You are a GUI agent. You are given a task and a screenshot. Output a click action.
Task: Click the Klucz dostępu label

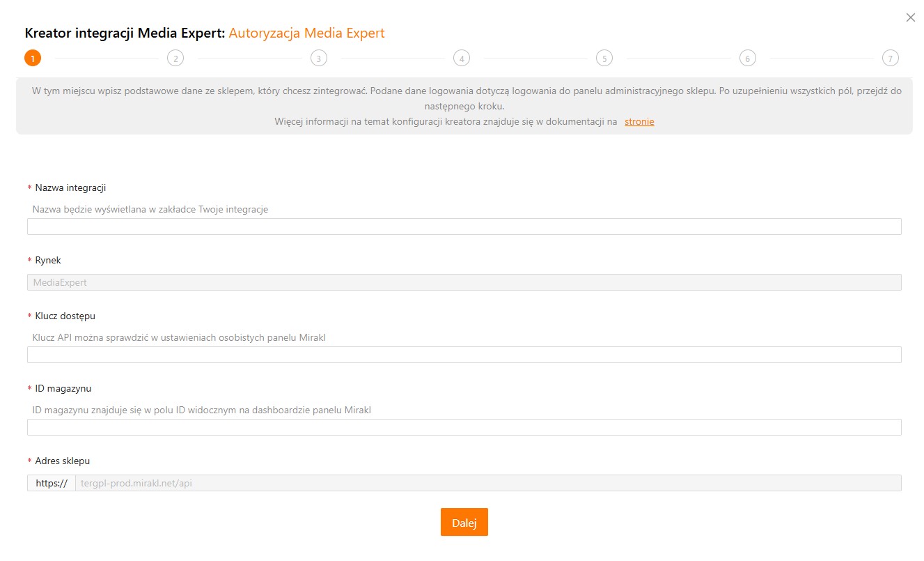(65, 316)
